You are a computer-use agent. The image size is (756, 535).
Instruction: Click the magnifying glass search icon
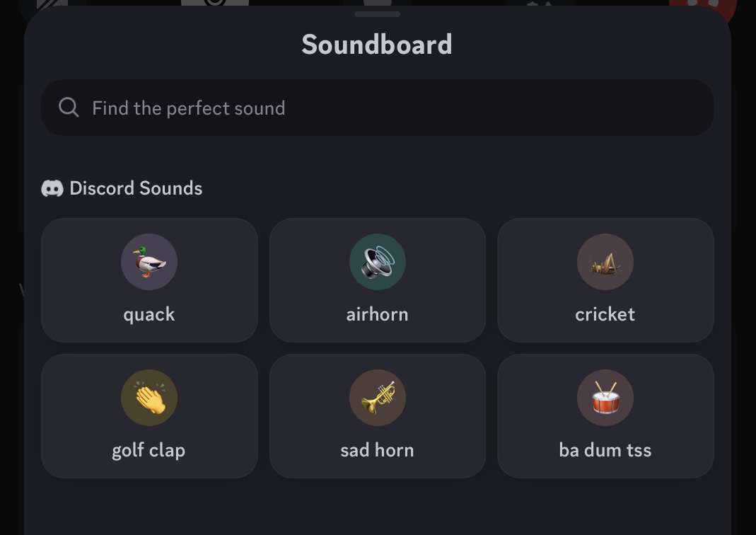(69, 107)
